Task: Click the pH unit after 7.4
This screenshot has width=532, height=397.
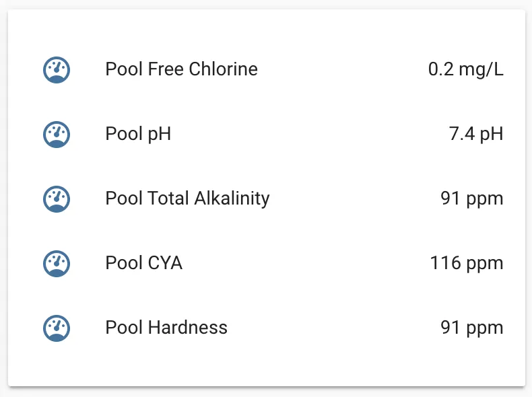Action: (492, 134)
